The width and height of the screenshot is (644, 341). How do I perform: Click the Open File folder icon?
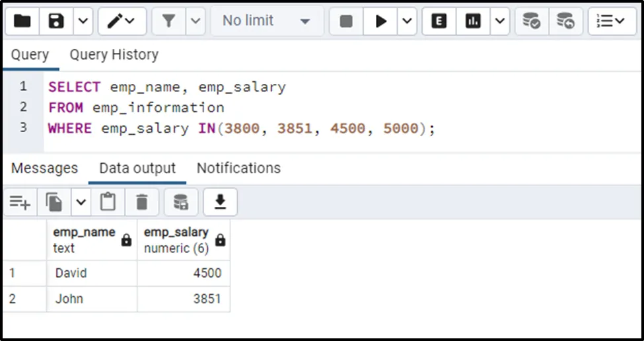pos(22,21)
